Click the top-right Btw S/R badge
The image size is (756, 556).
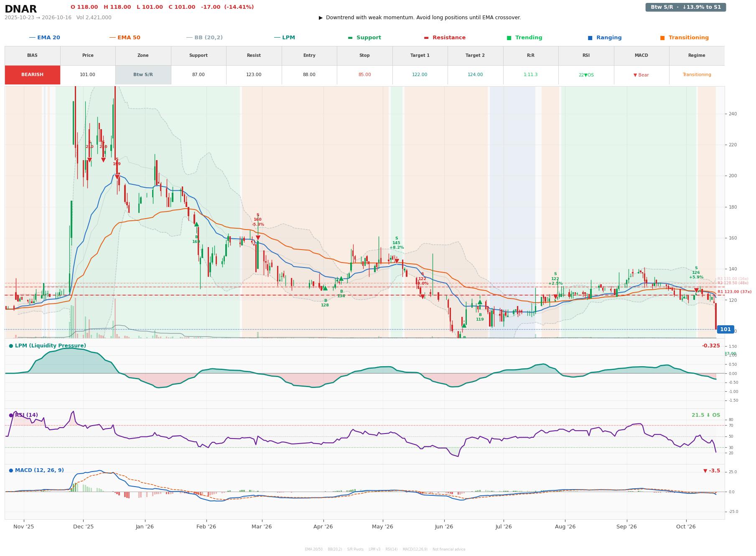tap(685, 7)
